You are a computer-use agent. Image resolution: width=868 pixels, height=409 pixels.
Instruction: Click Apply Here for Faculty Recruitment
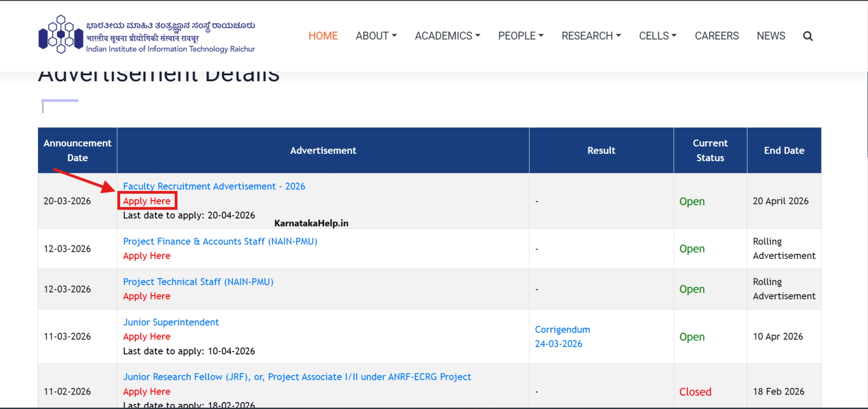click(147, 201)
